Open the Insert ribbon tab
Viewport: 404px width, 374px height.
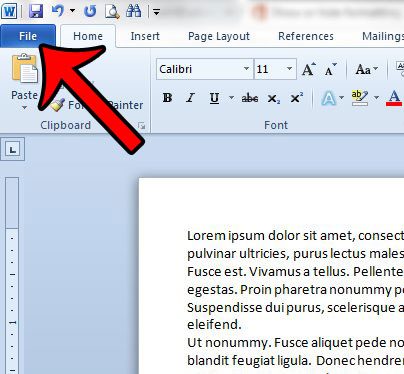pos(145,36)
